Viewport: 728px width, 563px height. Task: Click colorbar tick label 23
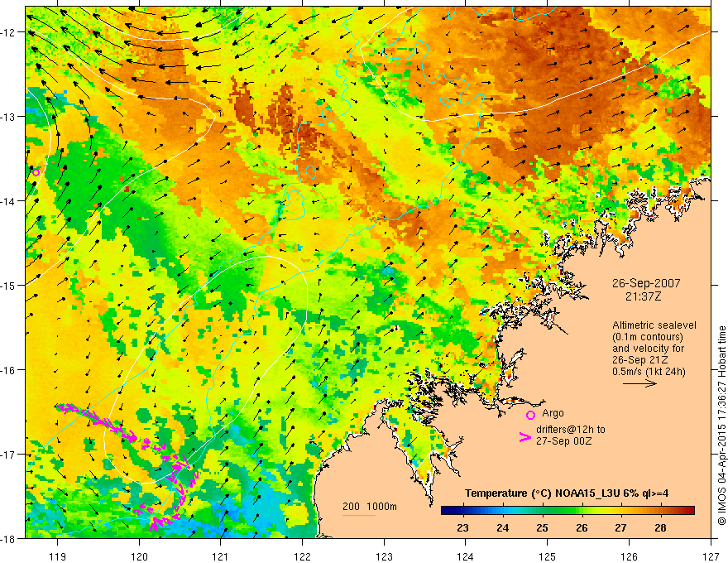[x=462, y=527]
